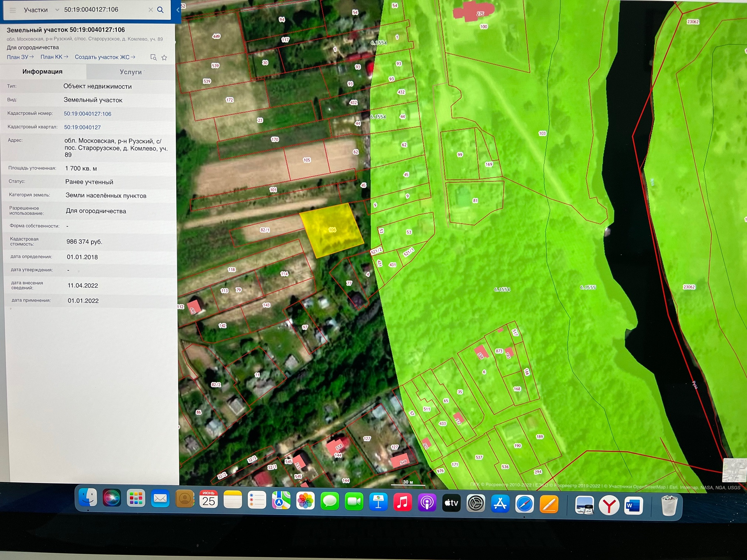Open cadastral number 50:19:0040127:106 link

[x=88, y=114]
